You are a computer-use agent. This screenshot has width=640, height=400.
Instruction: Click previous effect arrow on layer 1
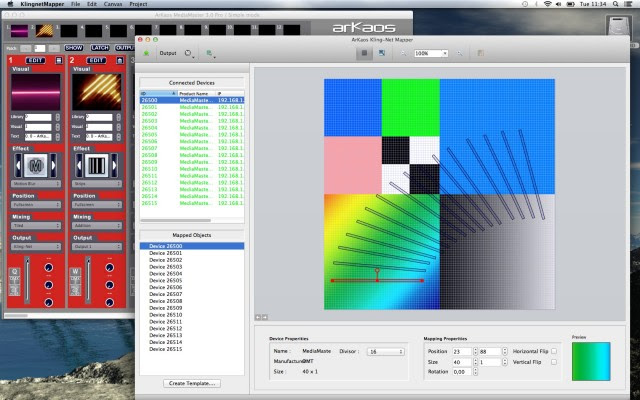tap(18, 166)
